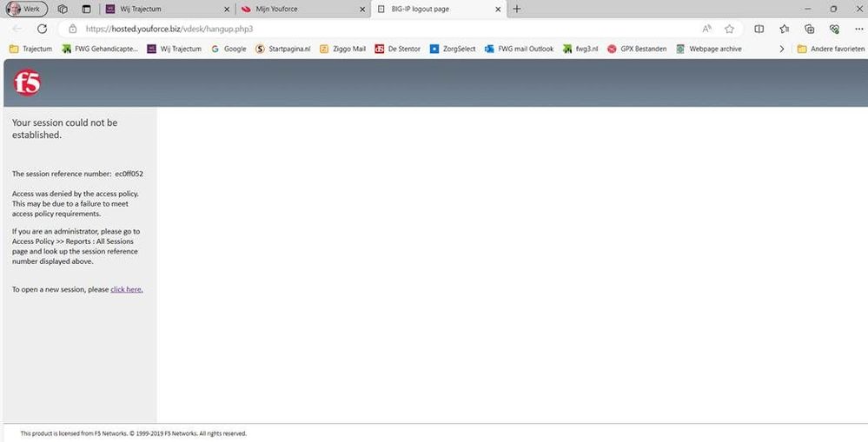868x442 pixels.
Task: Open the GPX Bestanden bookmark
Action: coord(637,49)
